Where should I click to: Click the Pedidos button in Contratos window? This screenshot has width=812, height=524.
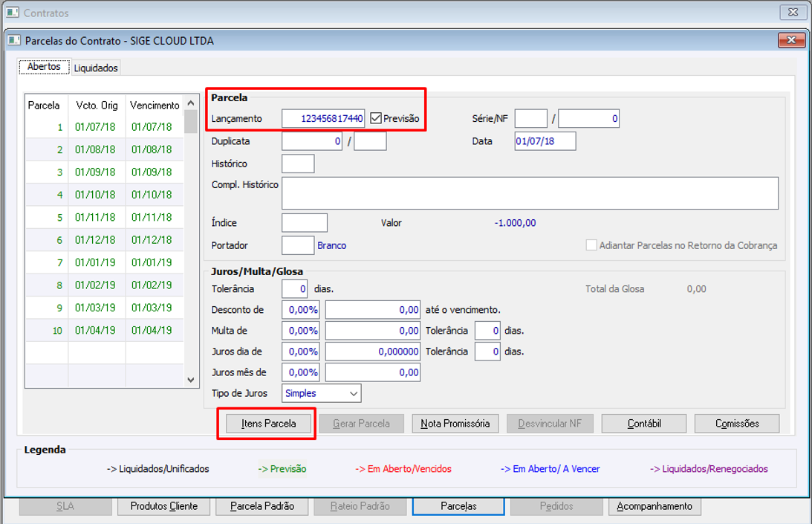click(556, 506)
